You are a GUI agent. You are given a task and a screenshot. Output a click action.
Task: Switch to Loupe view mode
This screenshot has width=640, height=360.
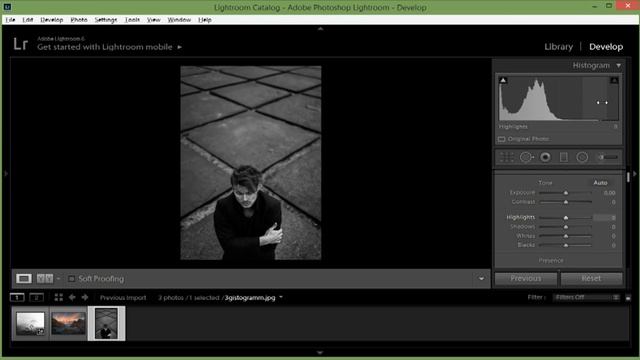(24, 279)
